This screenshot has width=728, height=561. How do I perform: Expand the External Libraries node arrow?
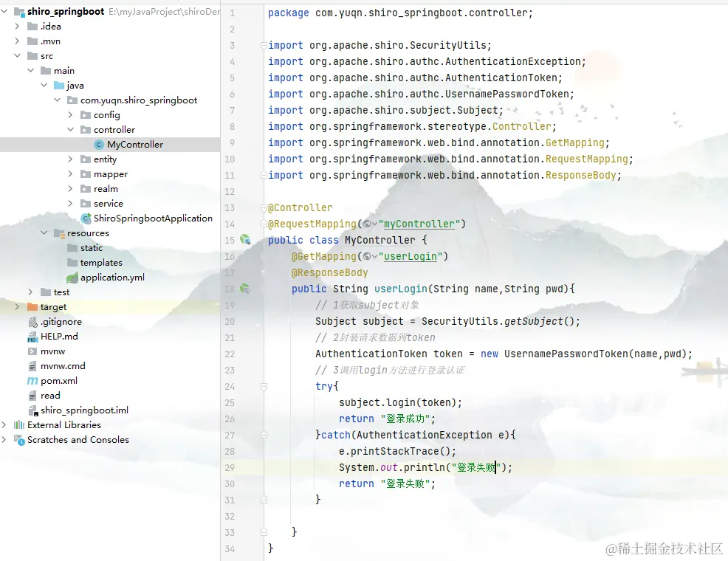[x=4, y=424]
